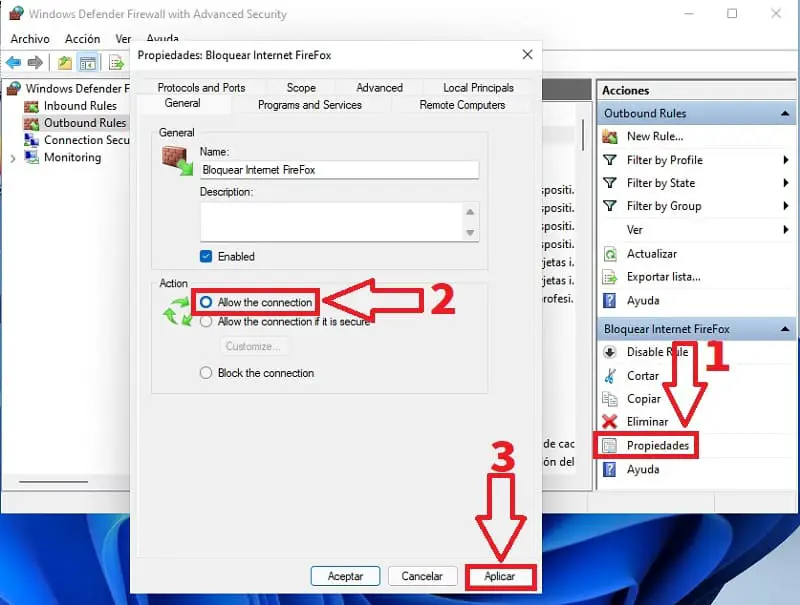Click Ayuda icon under Bloquear Internet FireFox

pos(610,469)
